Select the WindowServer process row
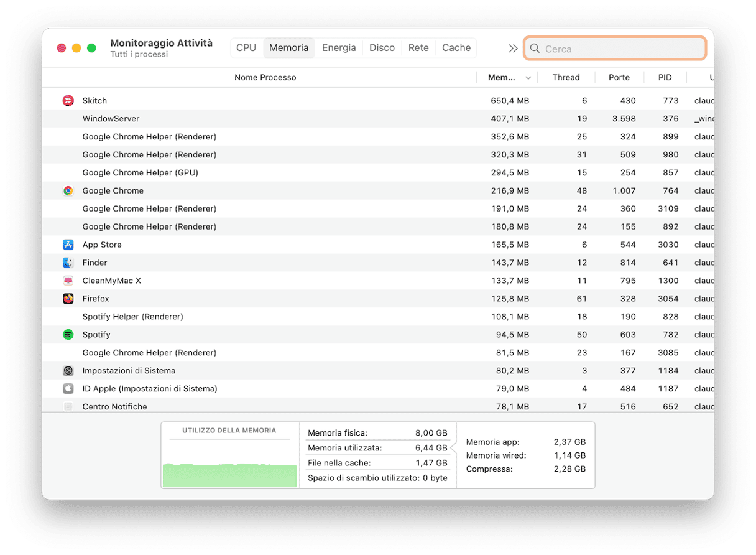The height and width of the screenshot is (555, 756). (378, 119)
